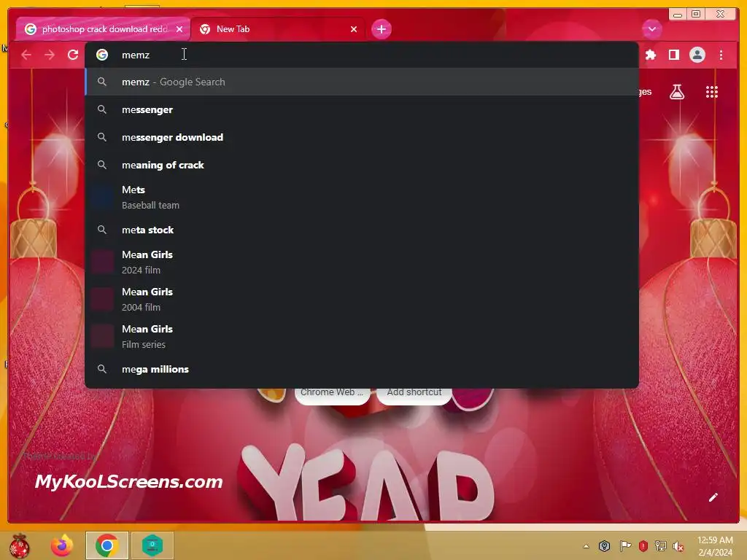The image size is (747, 560).
Task: Open the Search Labs flask icon
Action: point(676,92)
